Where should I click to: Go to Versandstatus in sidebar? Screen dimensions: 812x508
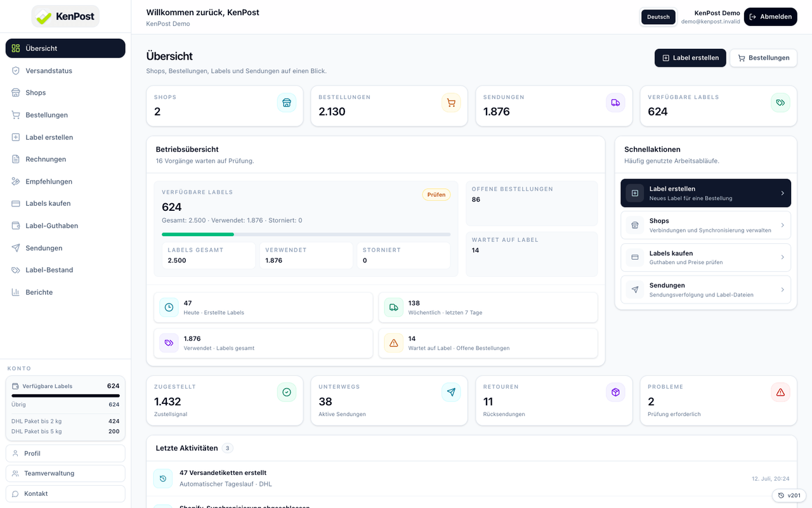(x=65, y=70)
